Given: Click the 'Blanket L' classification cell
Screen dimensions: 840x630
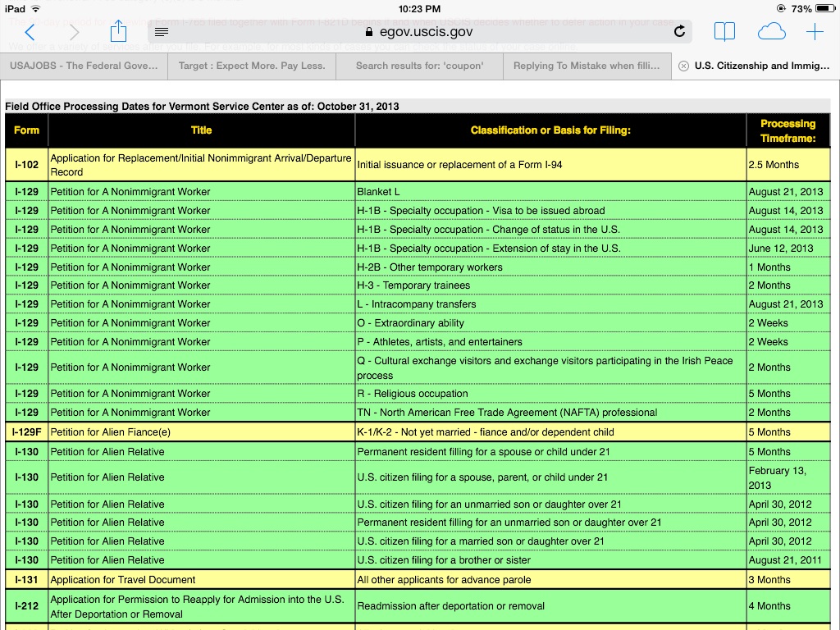Looking at the screenshot, I should point(550,191).
